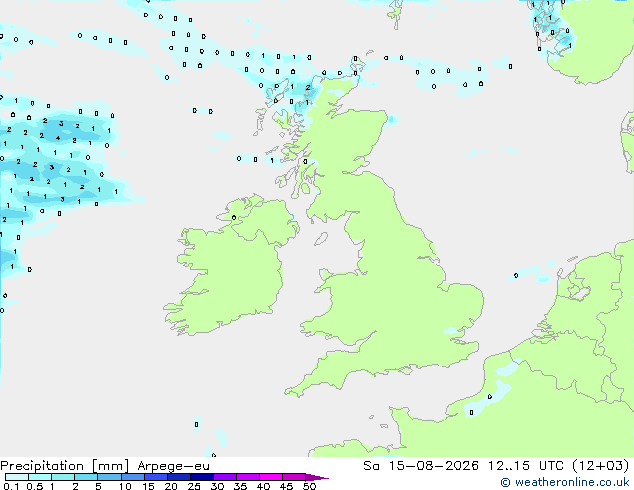Viewport: 634px width, 490px height.
Task: Click the '0.1' legend scale label
Action: (x=11, y=486)
